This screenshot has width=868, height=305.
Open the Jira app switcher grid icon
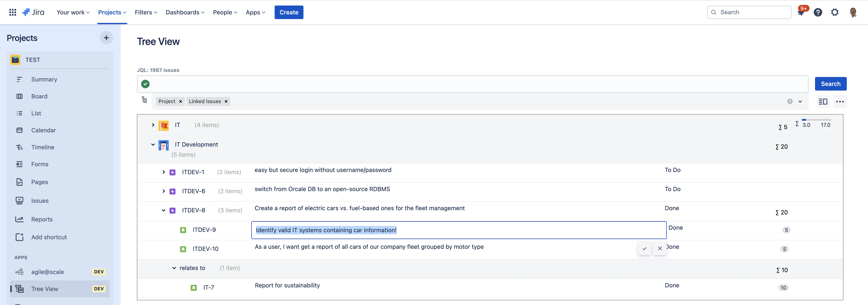[x=13, y=12]
